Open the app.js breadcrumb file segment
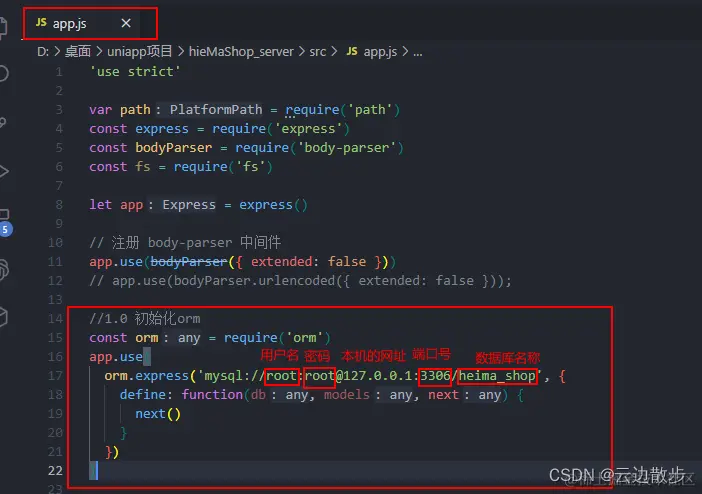The height and width of the screenshot is (494, 702). click(380, 52)
